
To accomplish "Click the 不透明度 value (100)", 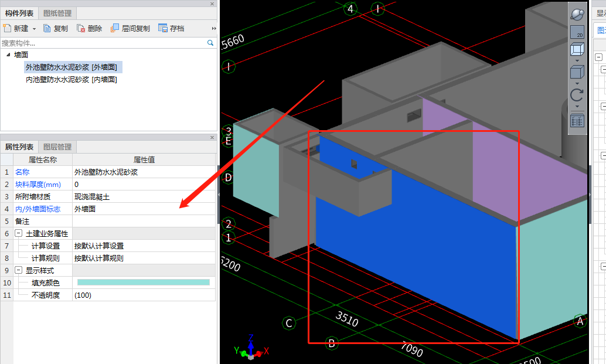I will coord(144,295).
